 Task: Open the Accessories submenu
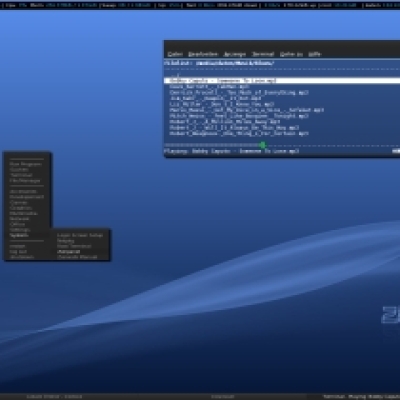click(x=23, y=191)
